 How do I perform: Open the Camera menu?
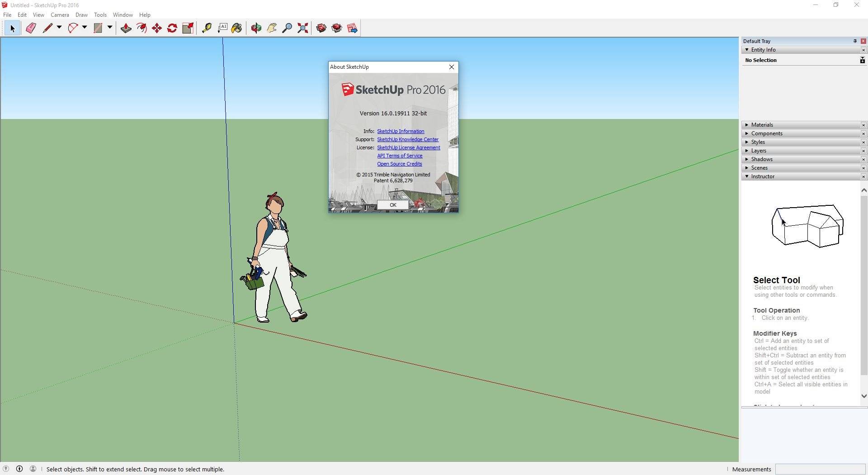(x=60, y=15)
